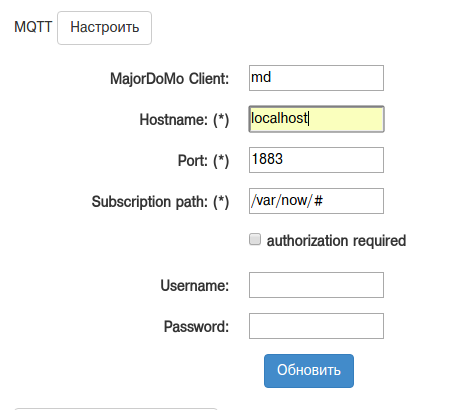Enable the authorization required checkbox

click(x=255, y=239)
